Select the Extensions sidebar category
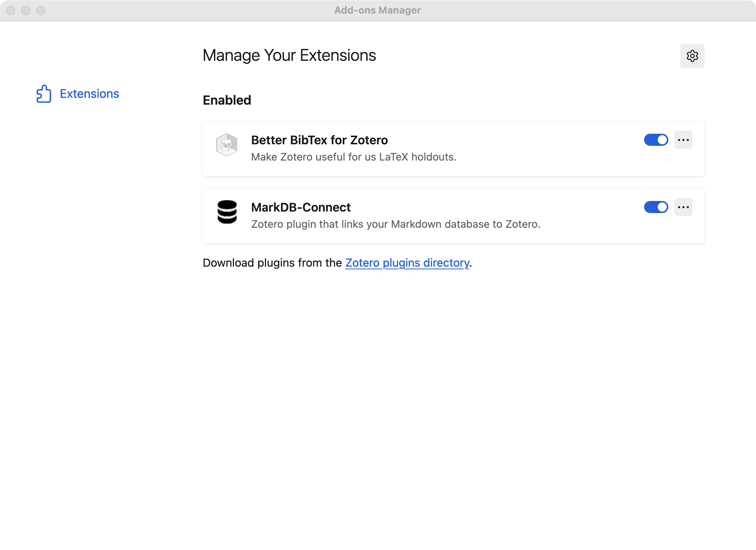 pyautogui.click(x=89, y=94)
